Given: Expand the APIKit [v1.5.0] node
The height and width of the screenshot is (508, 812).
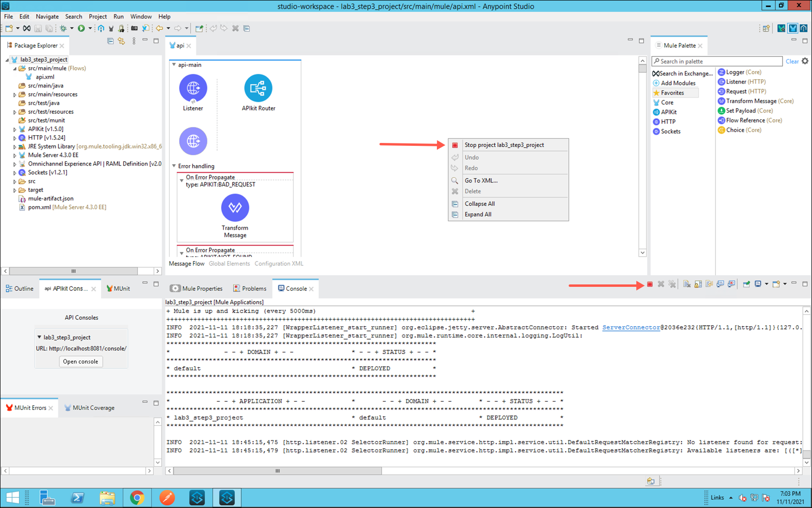Looking at the screenshot, I should (x=14, y=129).
